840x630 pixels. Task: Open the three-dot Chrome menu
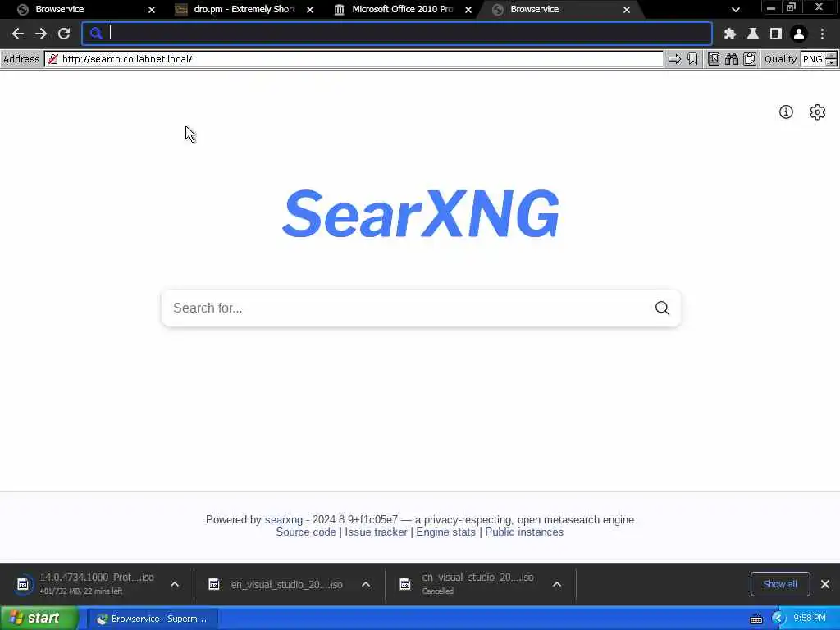pos(822,34)
